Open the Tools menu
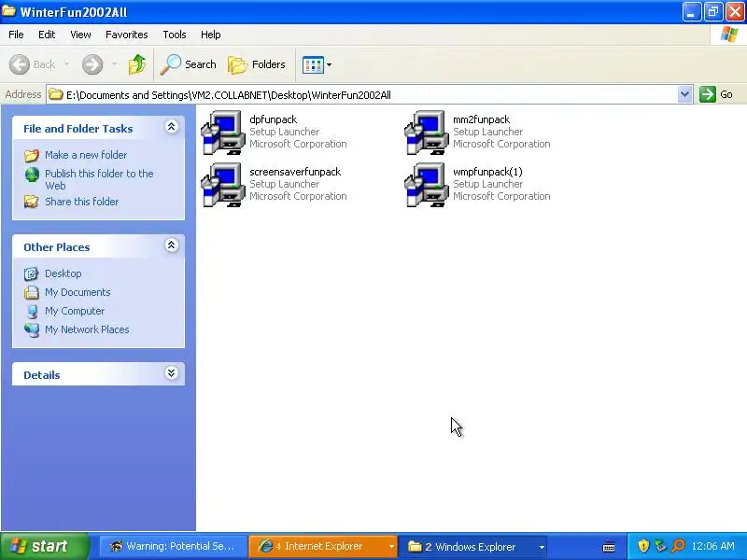This screenshot has width=747, height=560. click(175, 35)
